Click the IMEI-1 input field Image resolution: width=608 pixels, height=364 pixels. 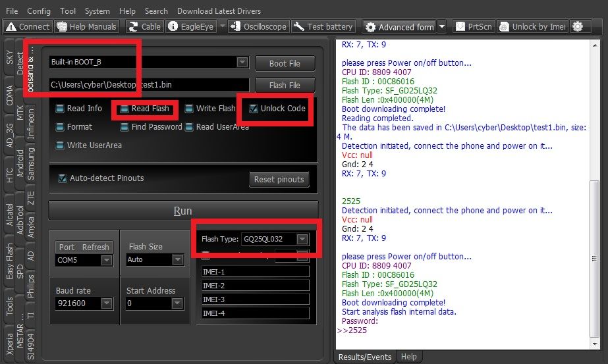click(256, 272)
